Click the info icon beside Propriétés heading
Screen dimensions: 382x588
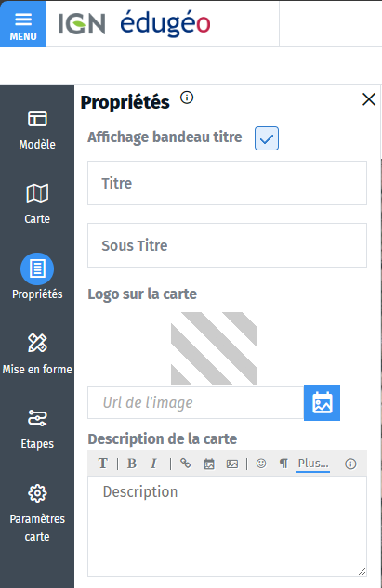pyautogui.click(x=187, y=98)
